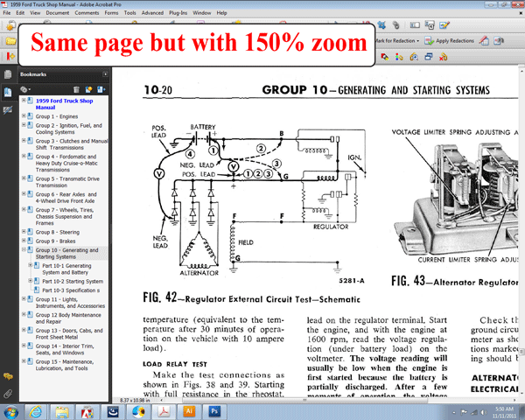Open the File menu
The image size is (525, 420).
click(x=7, y=13)
